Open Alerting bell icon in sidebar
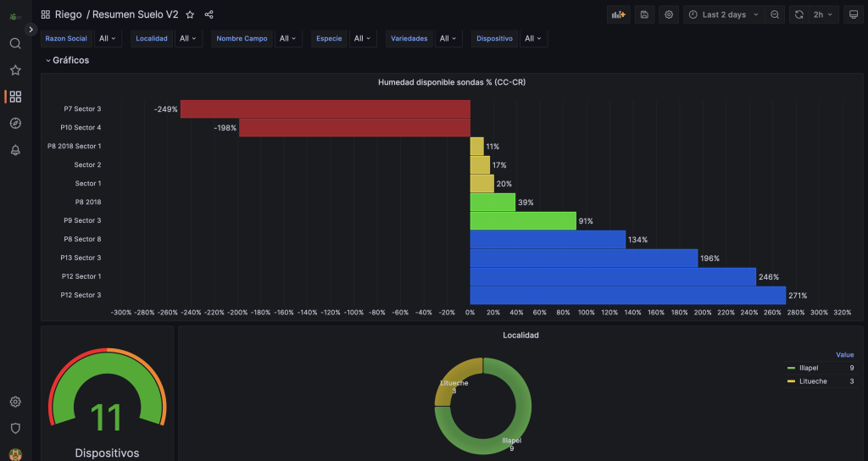Screen dimensions: 868x461 click(x=15, y=150)
